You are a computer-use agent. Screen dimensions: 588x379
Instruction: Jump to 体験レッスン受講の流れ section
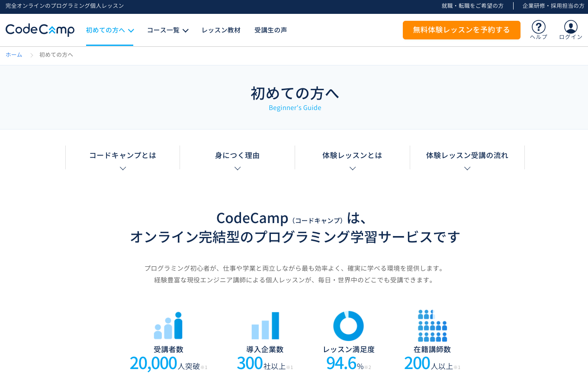click(x=467, y=155)
